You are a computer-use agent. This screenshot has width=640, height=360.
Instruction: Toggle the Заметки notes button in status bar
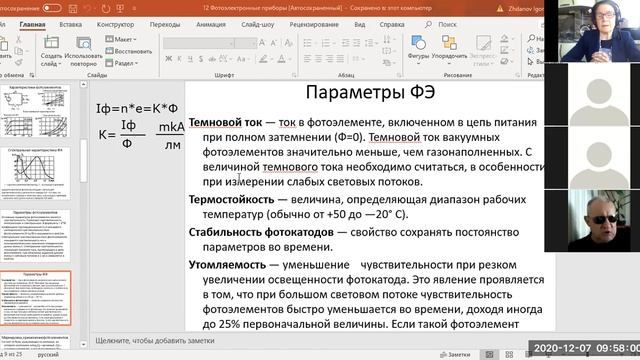coord(455,355)
